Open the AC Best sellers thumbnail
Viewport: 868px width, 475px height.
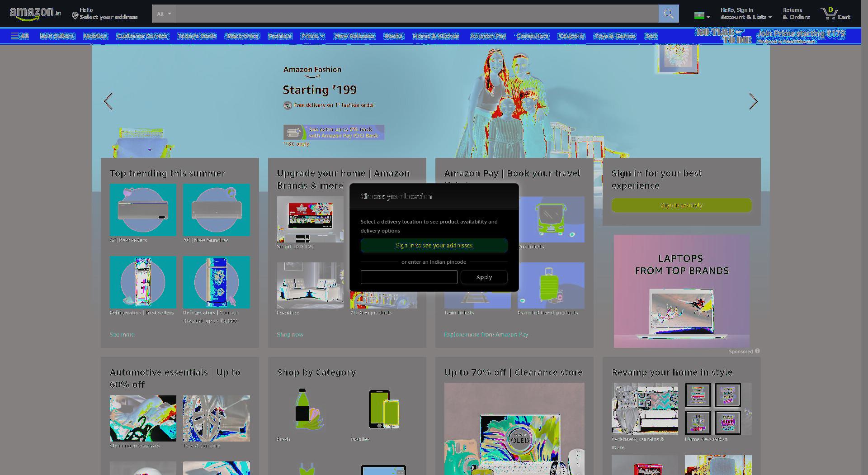[x=143, y=209]
